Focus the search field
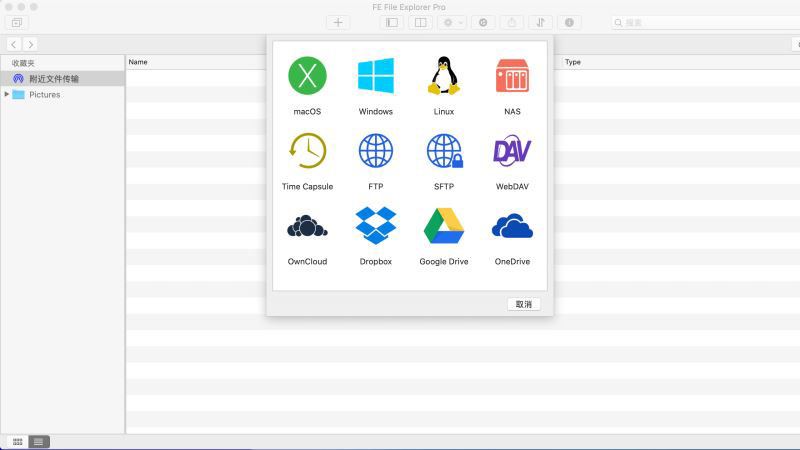 tap(706, 22)
